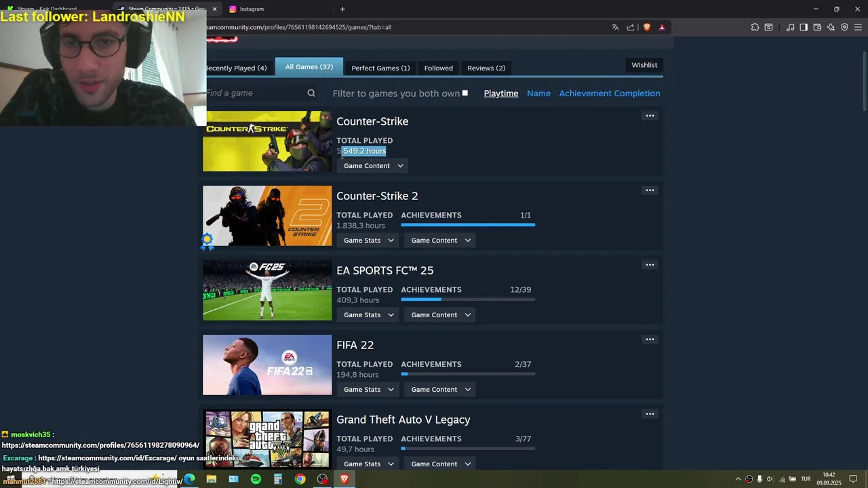The width and height of the screenshot is (868, 488).
Task: Open the options menu for FIFA 22
Action: click(650, 340)
